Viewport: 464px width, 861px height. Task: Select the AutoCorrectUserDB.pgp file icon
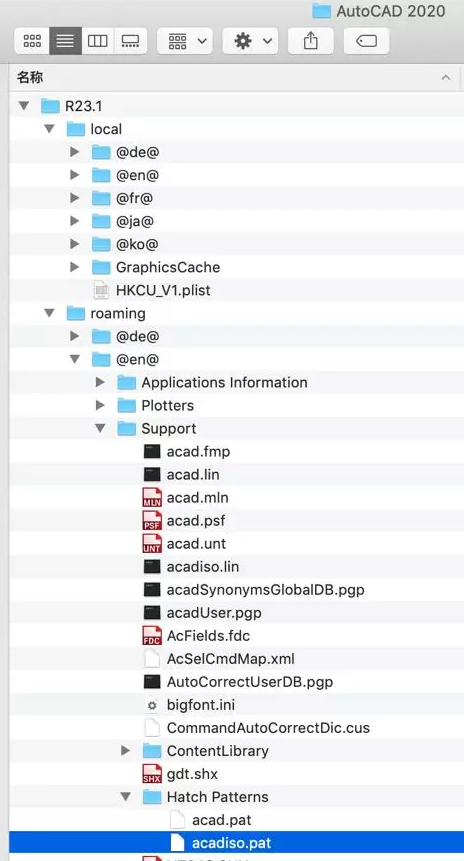pos(152,682)
